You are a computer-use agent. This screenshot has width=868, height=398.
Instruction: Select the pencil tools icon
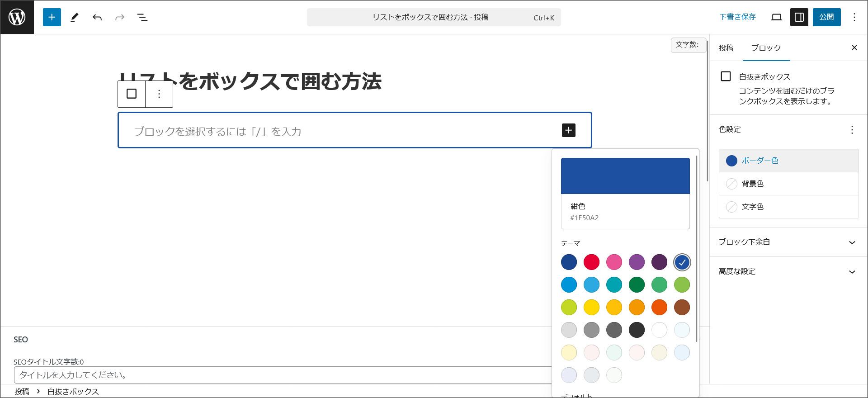click(x=75, y=17)
